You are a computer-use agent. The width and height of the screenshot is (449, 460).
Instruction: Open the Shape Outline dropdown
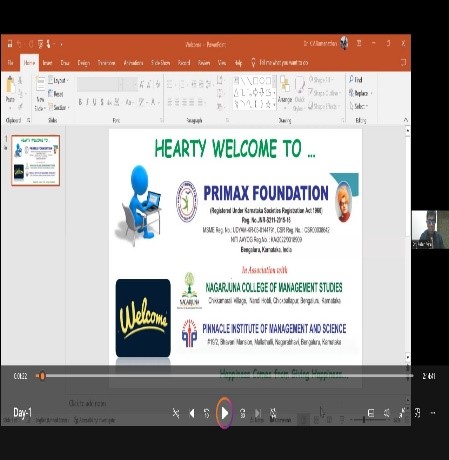(x=324, y=93)
